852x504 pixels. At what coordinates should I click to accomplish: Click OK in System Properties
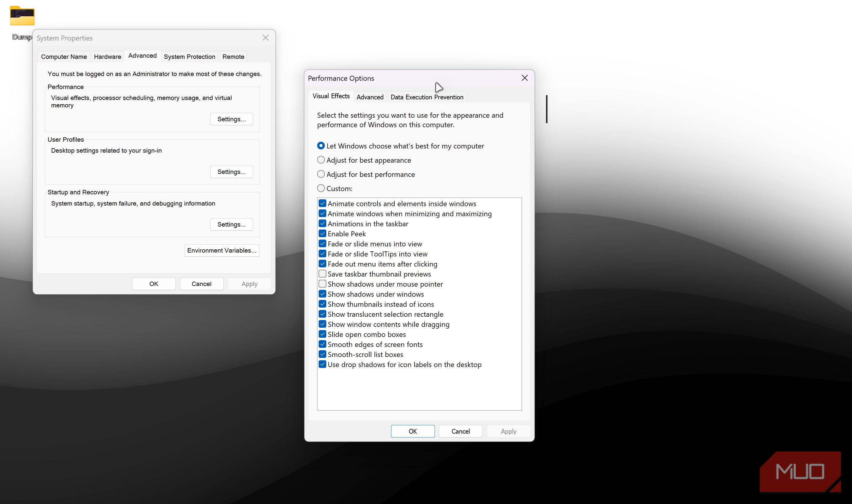[x=154, y=284]
